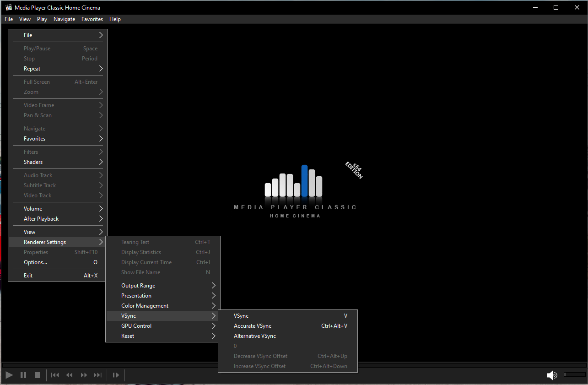The height and width of the screenshot is (385, 588).
Task: Expand the Repeat submenu
Action: tap(58, 69)
